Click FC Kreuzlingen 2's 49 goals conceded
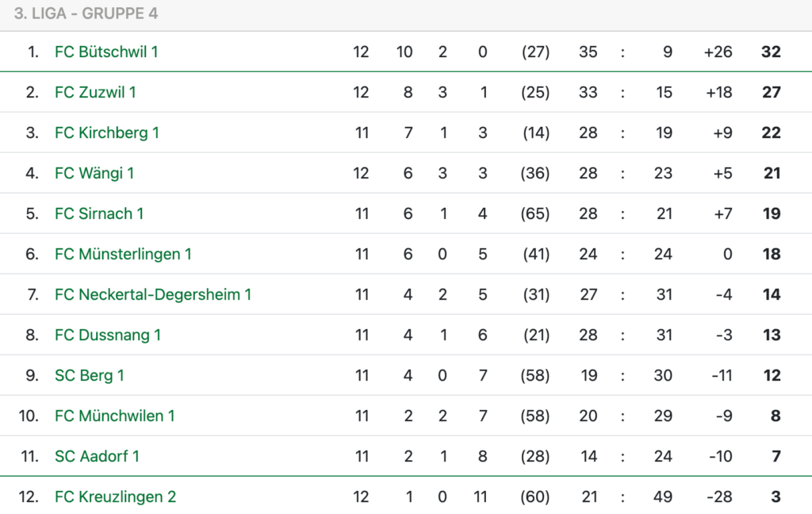This screenshot has width=812, height=514. click(663, 497)
